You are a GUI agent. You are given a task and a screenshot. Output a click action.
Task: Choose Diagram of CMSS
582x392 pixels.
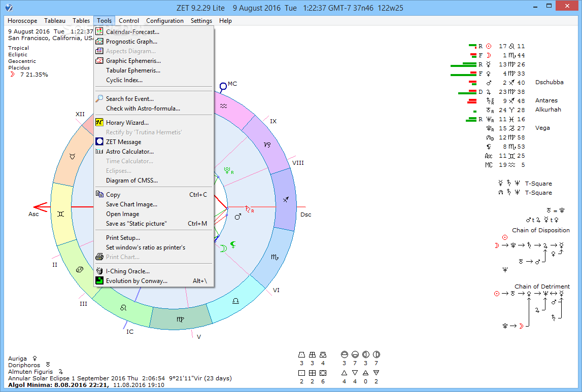(154, 180)
